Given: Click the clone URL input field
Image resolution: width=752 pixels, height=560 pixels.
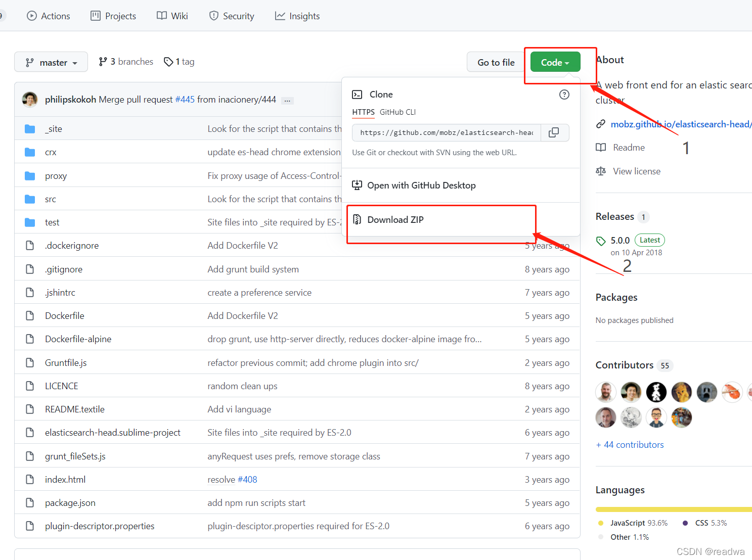Looking at the screenshot, I should click(x=447, y=132).
